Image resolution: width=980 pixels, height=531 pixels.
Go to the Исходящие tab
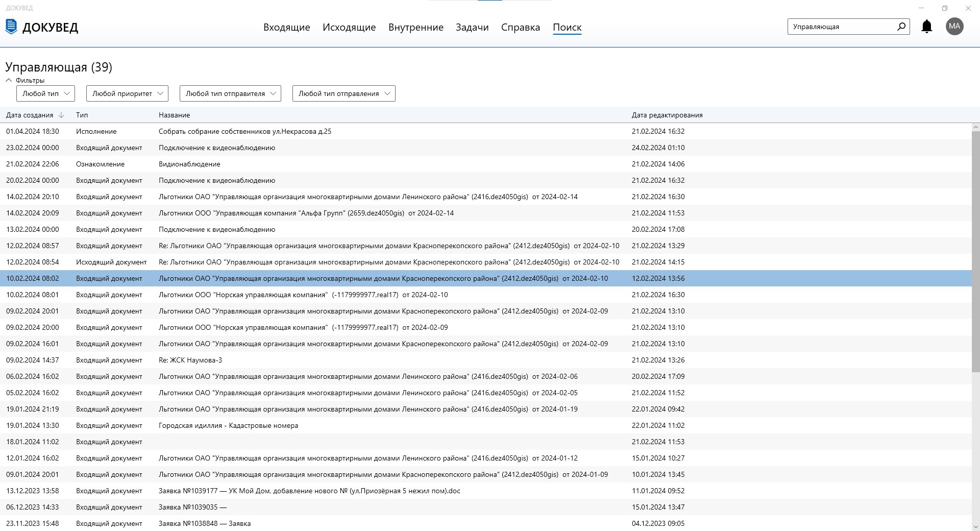tap(349, 27)
